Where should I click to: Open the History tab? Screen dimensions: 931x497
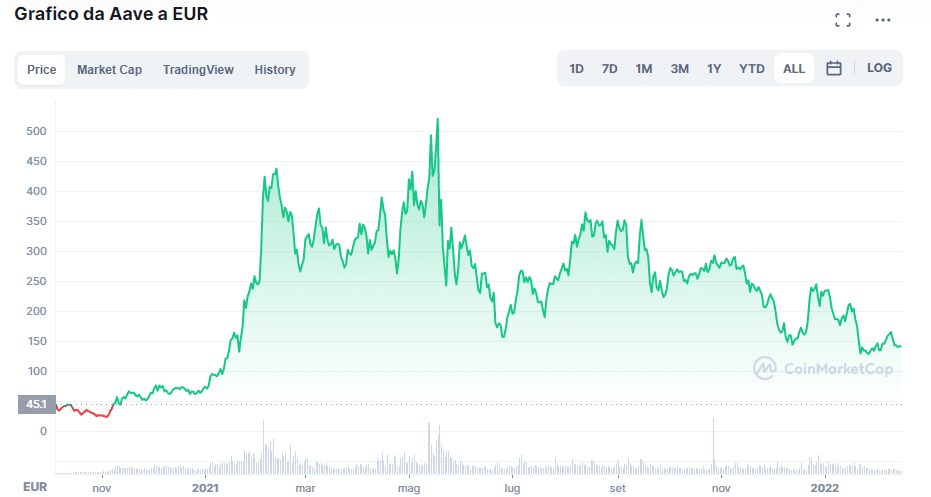275,69
